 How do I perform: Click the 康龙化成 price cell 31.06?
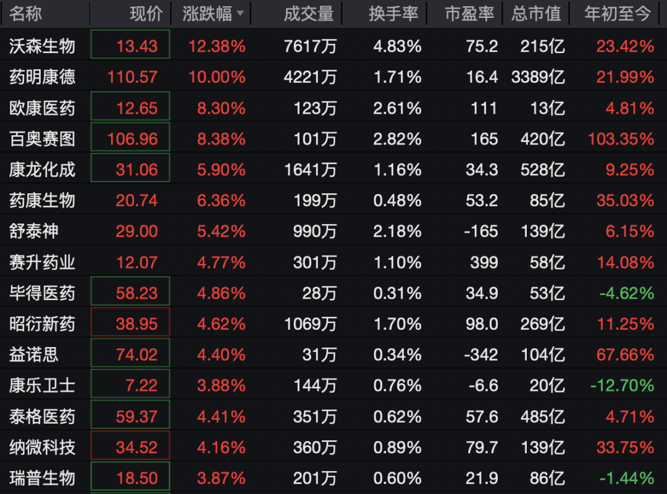tap(130, 169)
